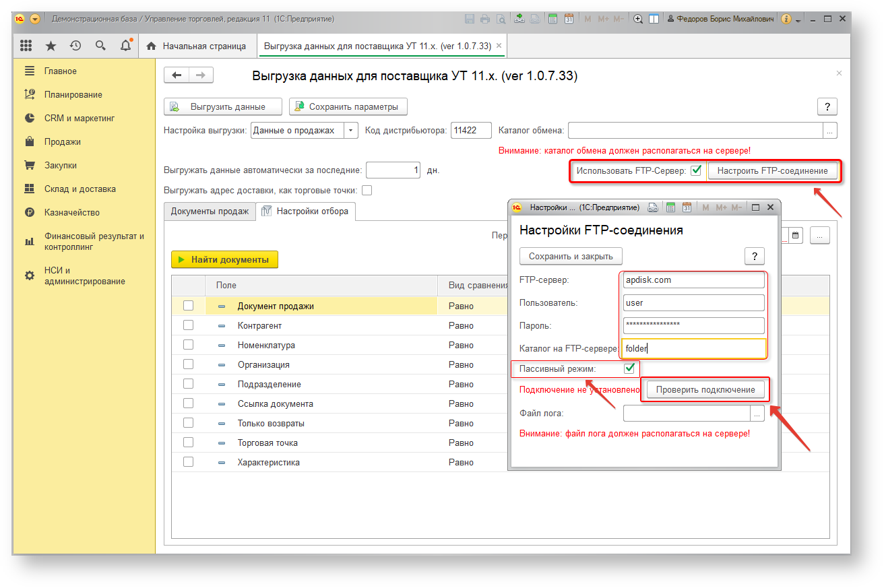Go forward with the right arrow button

201,75
